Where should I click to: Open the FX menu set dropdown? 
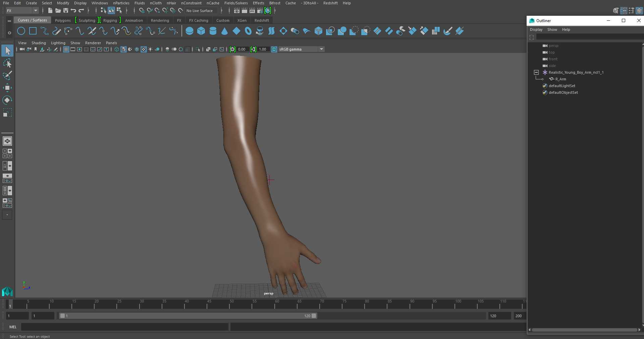pos(22,11)
